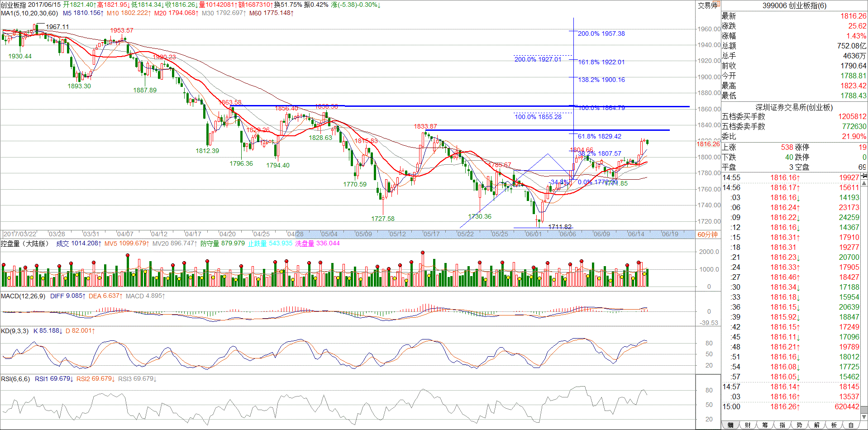Select the MACD(12,26,9) indicator label
Viewport: 868px width, 430px height.
point(23,296)
